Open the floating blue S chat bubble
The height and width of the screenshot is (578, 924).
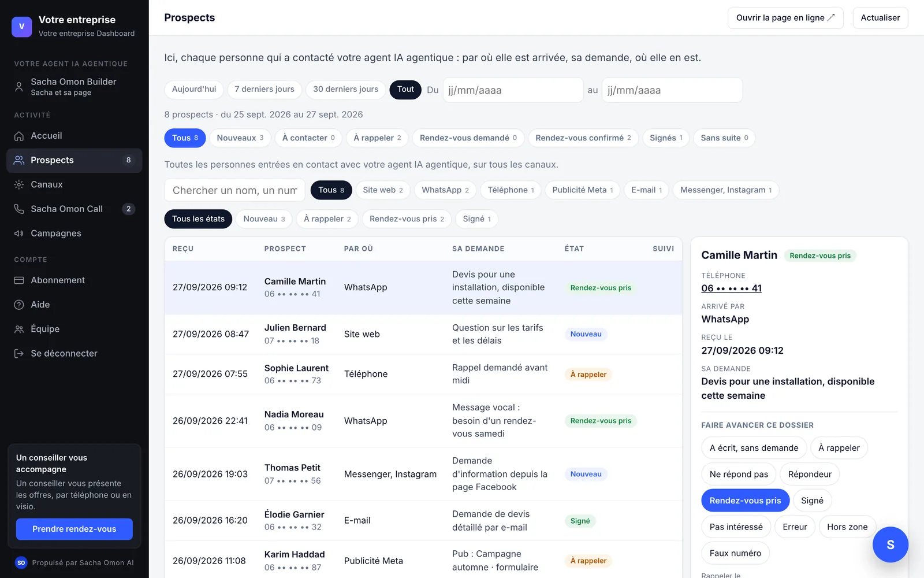point(890,544)
